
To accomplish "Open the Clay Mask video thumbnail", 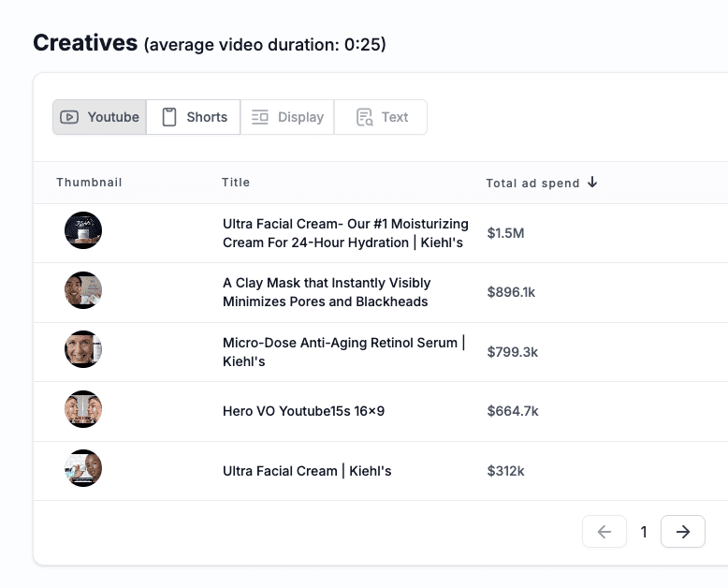I will [83, 290].
